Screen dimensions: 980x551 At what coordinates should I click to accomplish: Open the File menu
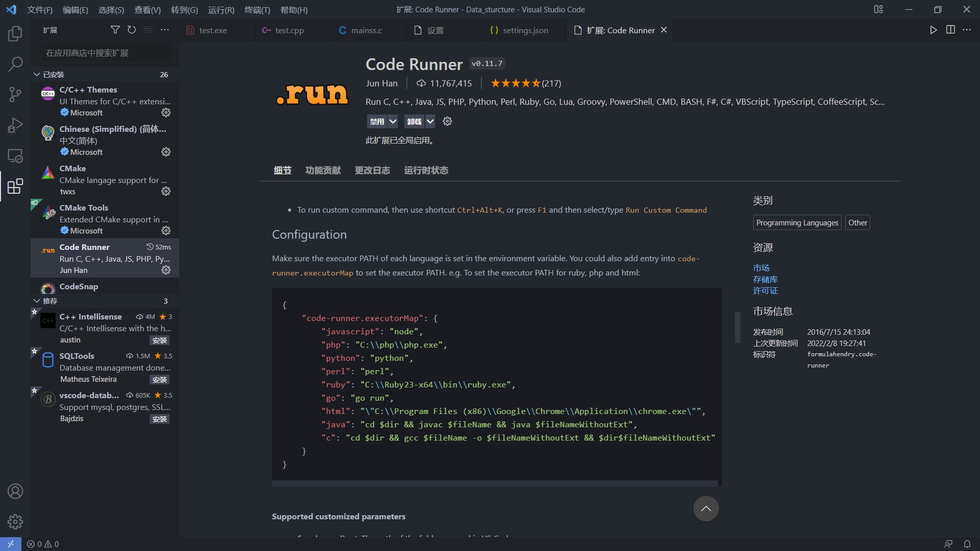[x=40, y=10]
